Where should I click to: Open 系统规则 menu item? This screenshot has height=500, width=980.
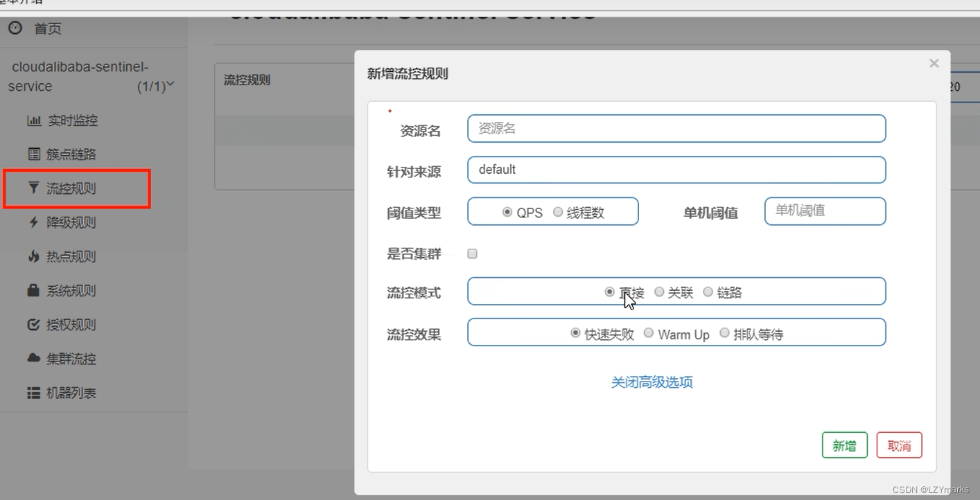[x=71, y=290]
